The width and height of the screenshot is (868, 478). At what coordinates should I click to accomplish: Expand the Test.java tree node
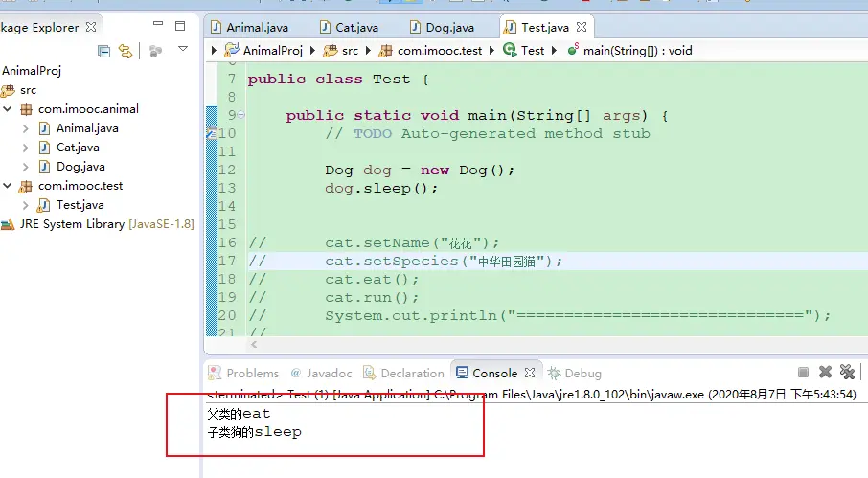pos(26,205)
